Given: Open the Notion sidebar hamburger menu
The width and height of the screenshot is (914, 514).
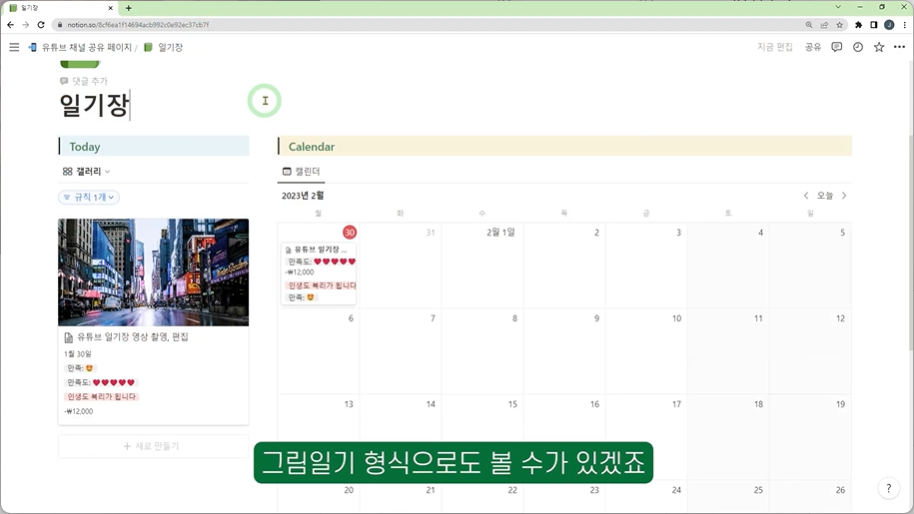Looking at the screenshot, I should (x=14, y=47).
